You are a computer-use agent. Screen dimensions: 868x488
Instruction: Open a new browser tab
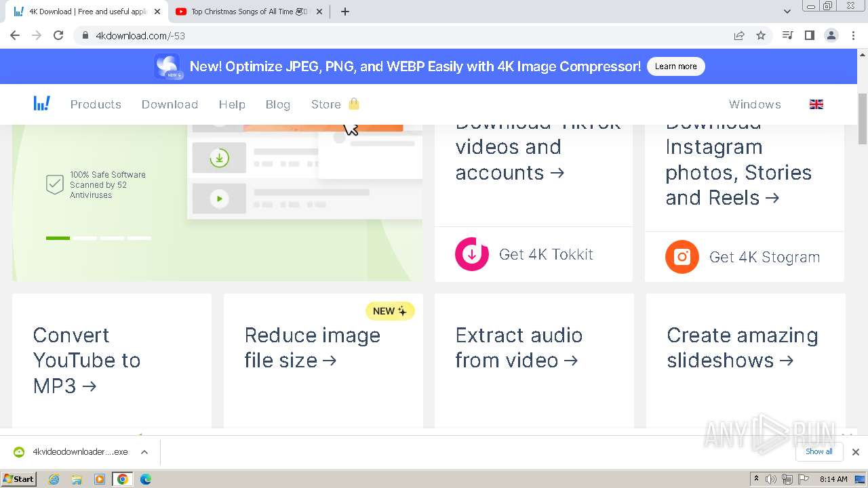(345, 12)
